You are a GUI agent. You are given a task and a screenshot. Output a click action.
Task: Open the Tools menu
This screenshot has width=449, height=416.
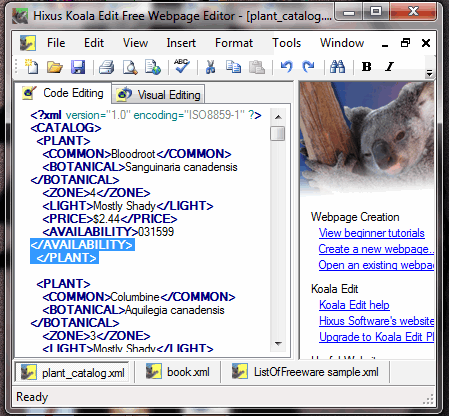tap(287, 43)
